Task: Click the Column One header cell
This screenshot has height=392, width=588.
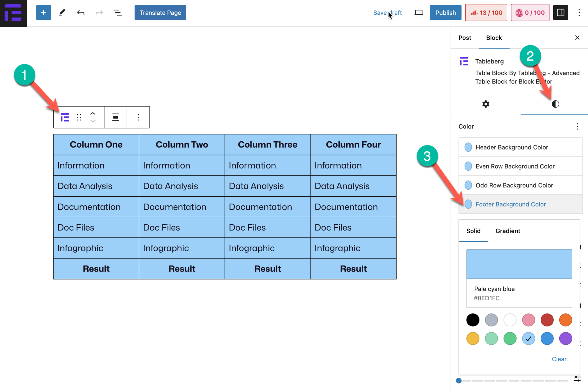Action: point(96,145)
